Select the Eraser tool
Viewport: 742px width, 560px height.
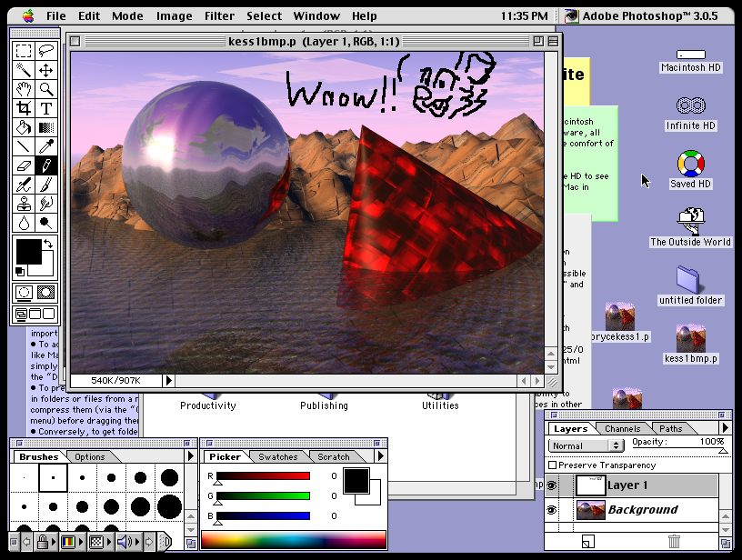[24, 165]
